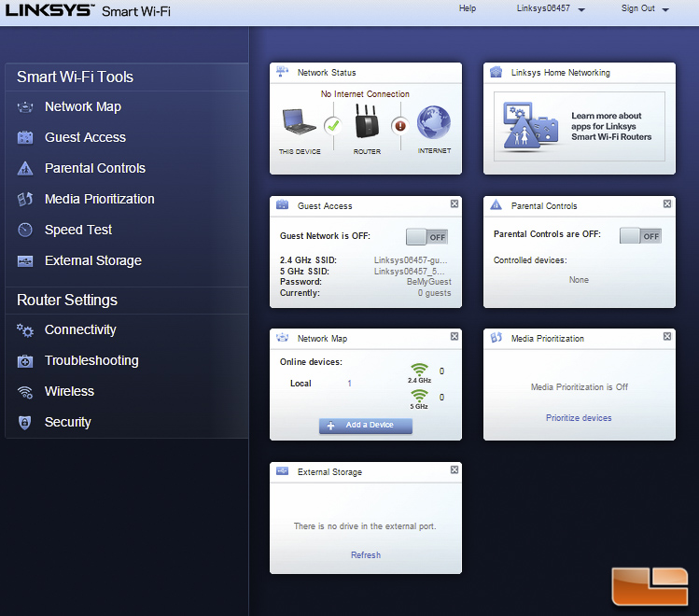Click the Linksys Home Networking widget icon
Screen dimensions: 699x616
pos(496,72)
